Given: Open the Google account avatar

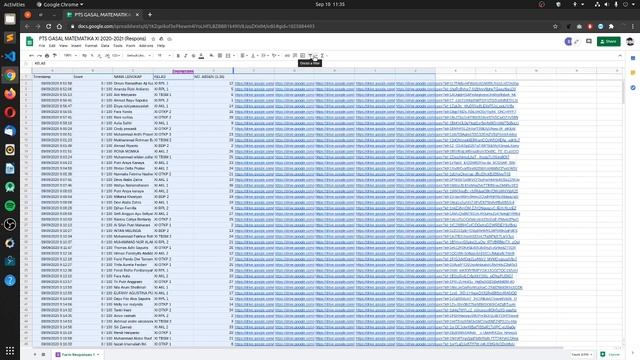Looking at the screenshot, I should click(630, 41).
